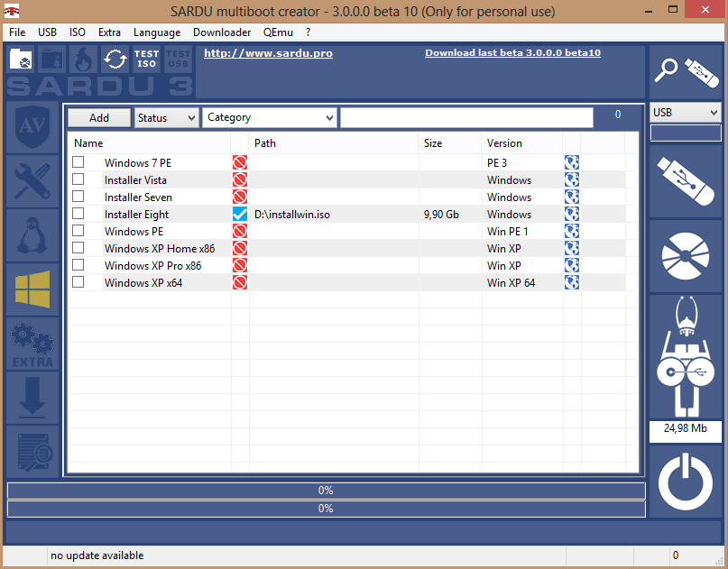The image size is (728, 569).
Task: Tick the Windows PE checkbox
Action: click(78, 231)
